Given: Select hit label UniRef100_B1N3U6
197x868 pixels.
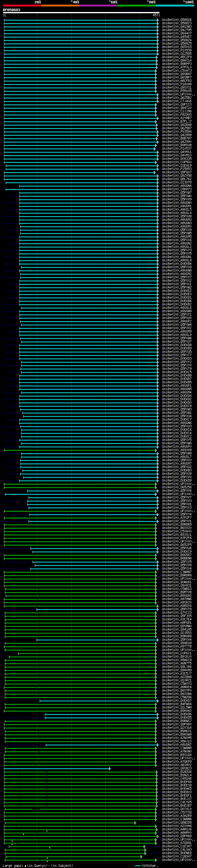Looking at the screenshot, I should pos(177,772).
